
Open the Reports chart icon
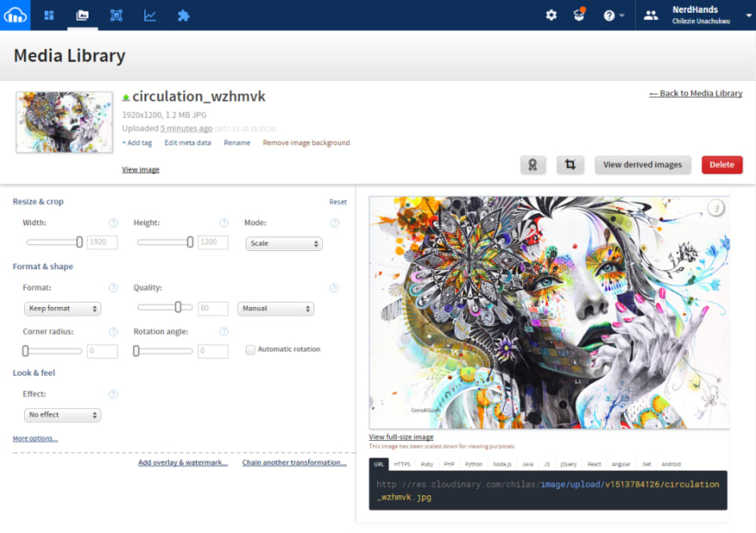(150, 15)
